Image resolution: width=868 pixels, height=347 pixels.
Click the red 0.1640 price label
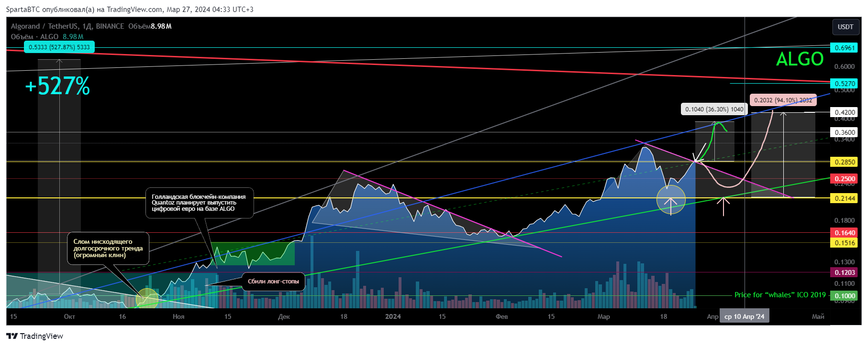pyautogui.click(x=845, y=233)
